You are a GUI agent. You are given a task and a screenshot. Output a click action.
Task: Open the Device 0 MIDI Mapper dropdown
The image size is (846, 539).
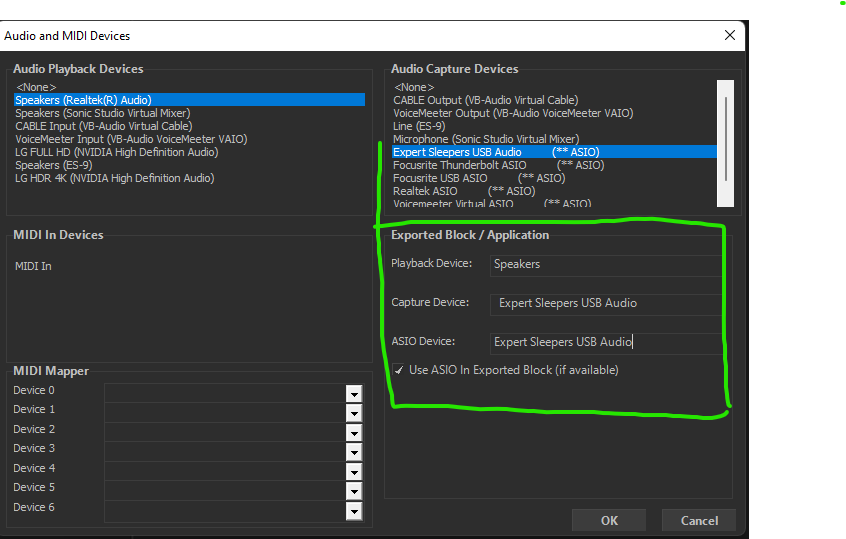(x=354, y=394)
